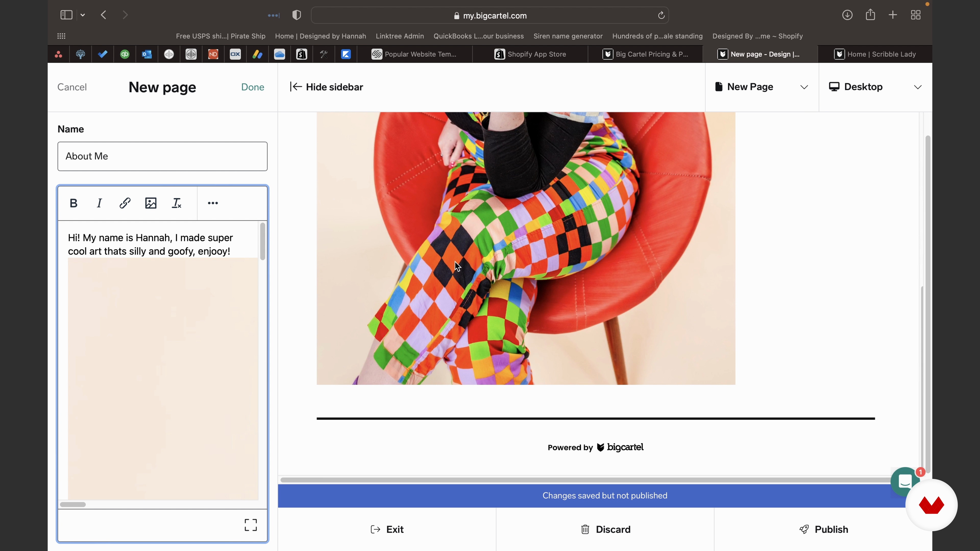Switch to Popular Website Templates tab
980x551 pixels.
click(415, 54)
